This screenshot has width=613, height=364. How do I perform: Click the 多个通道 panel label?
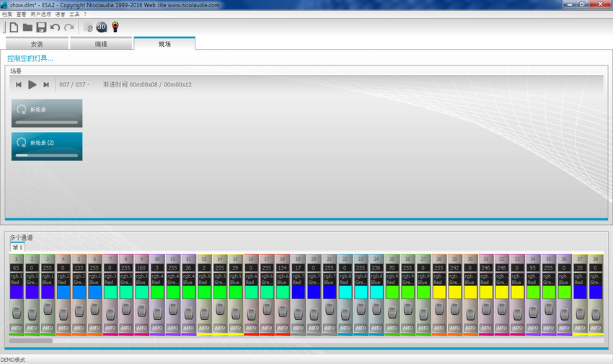click(x=21, y=237)
